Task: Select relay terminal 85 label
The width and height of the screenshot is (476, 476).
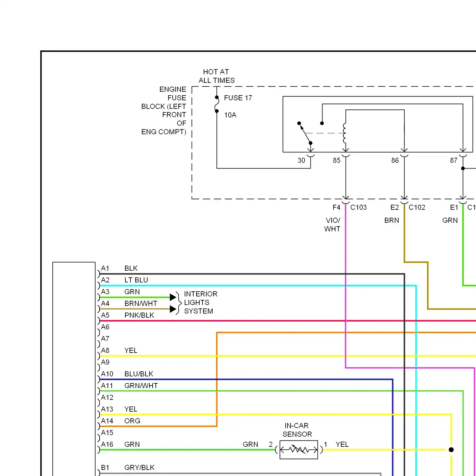Action: (x=337, y=160)
